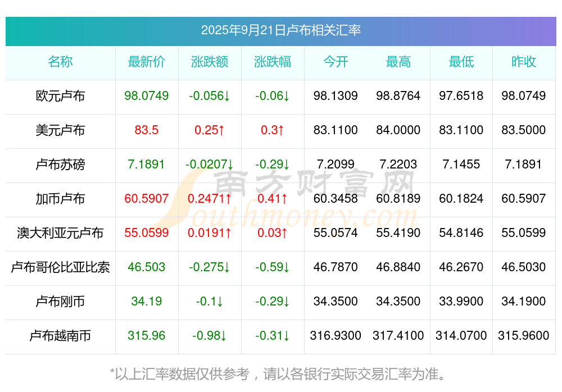
Task: Click the percentage -0.31↓
Action: pyautogui.click(x=273, y=335)
